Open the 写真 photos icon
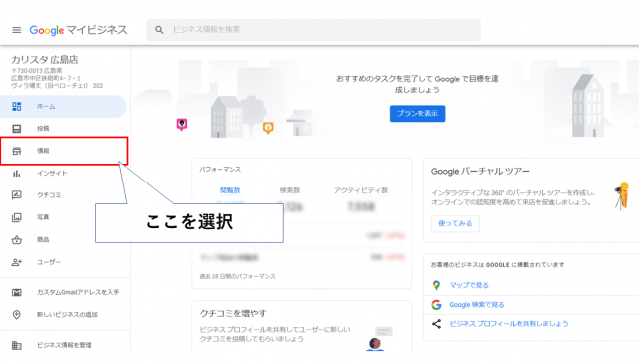The image size is (639, 364). [17, 217]
